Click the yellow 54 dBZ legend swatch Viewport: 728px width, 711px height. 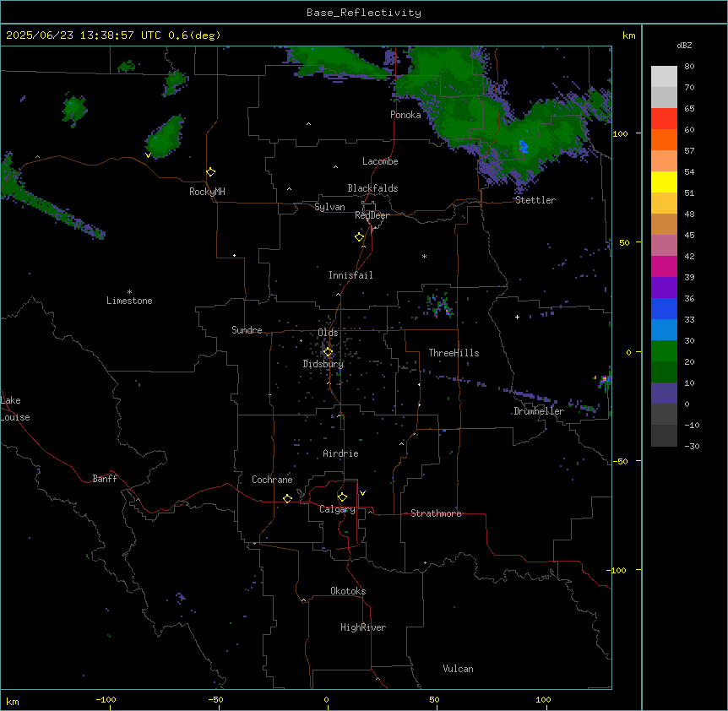click(664, 182)
